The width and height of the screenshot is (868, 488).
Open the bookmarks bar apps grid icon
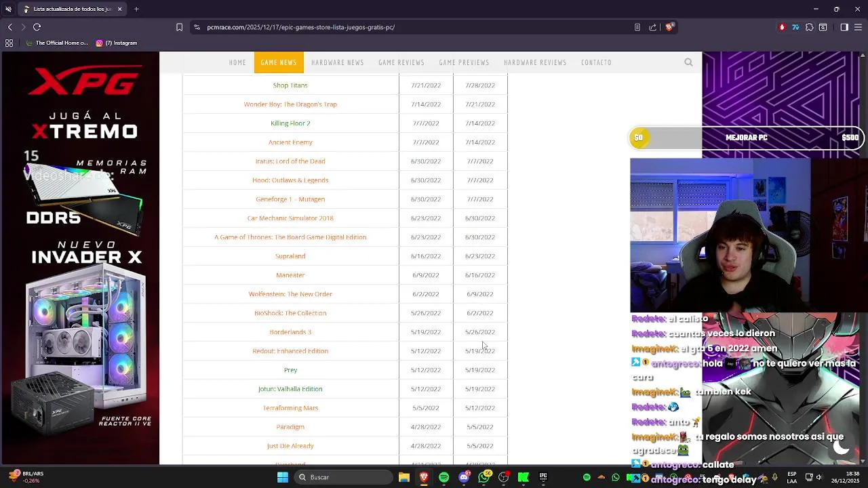(9, 43)
